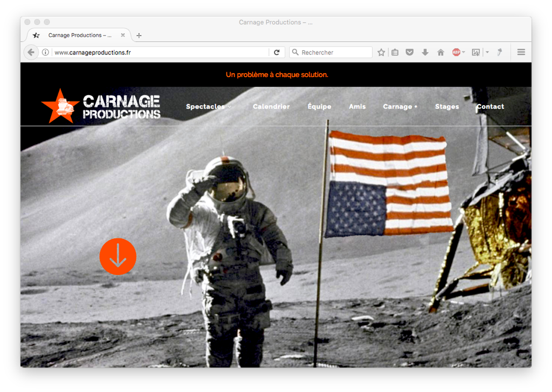
Task: Maximize the browser window
Action: 47,22
